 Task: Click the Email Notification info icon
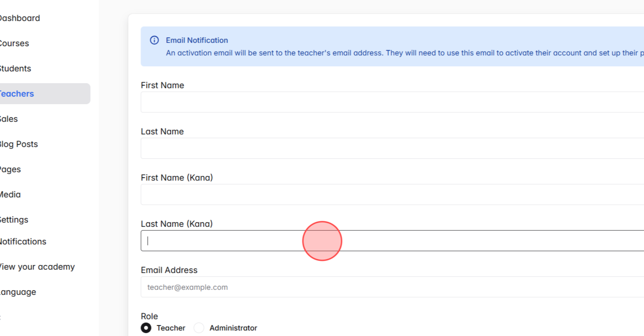pos(154,40)
